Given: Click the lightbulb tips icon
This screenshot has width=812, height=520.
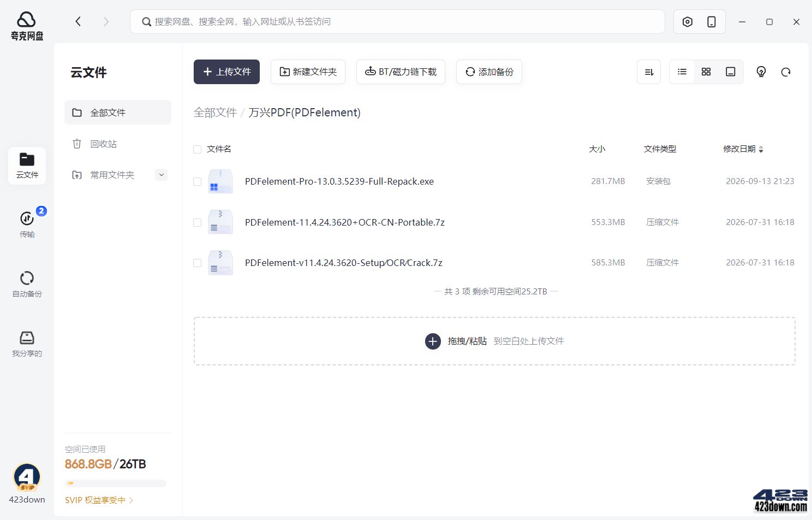Looking at the screenshot, I should point(761,72).
